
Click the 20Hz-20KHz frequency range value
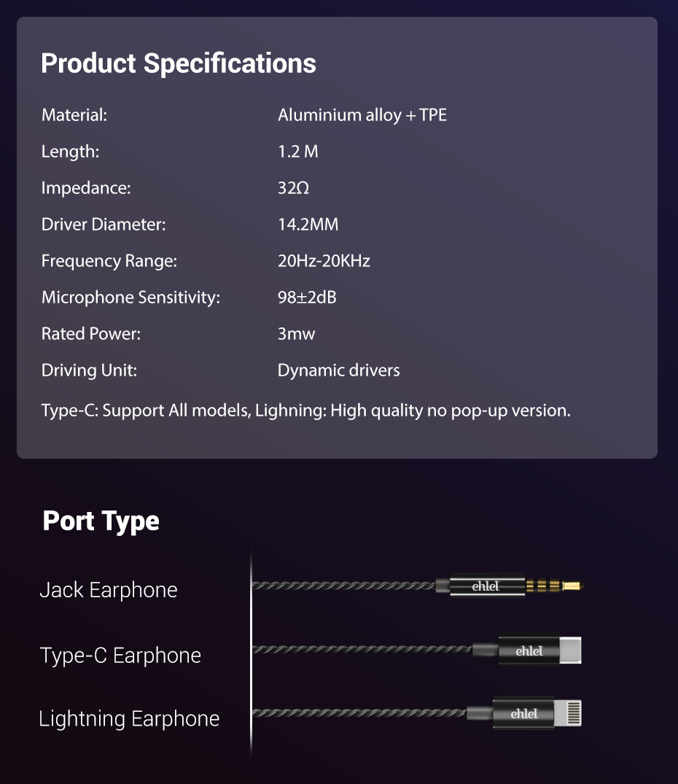click(x=324, y=261)
